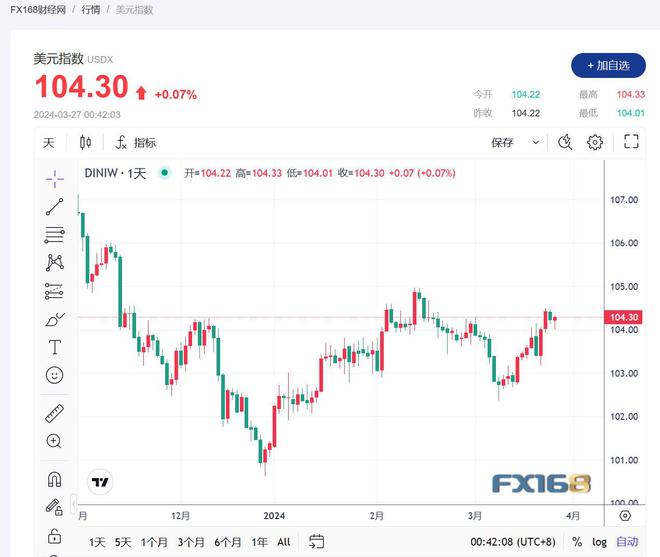
Task: Select the text annotation tool
Action: point(54,347)
